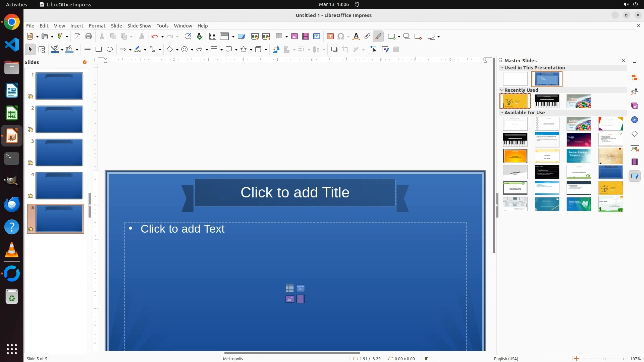This screenshot has height=362, width=644.
Task: Insert a chart using the toolbar icon
Action: click(x=317, y=37)
